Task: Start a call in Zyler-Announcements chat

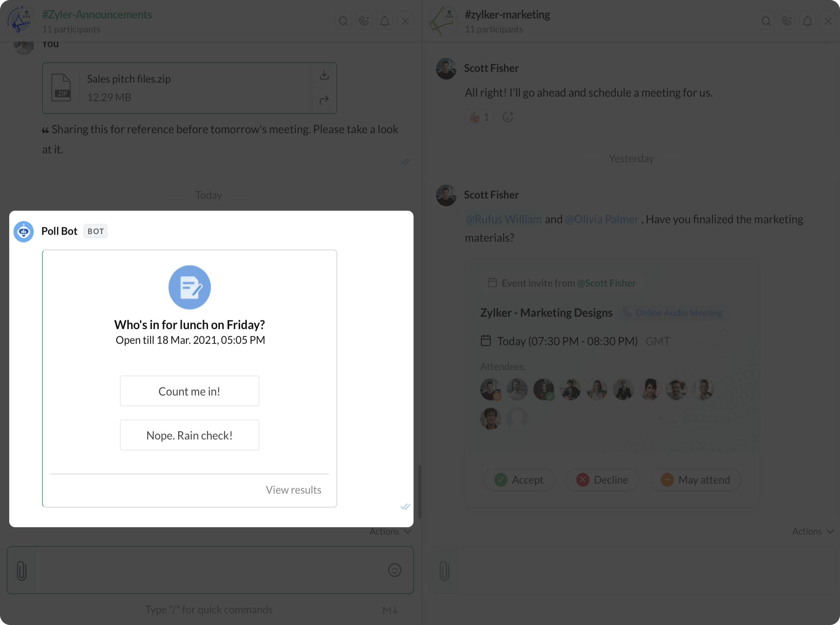Action: point(364,21)
